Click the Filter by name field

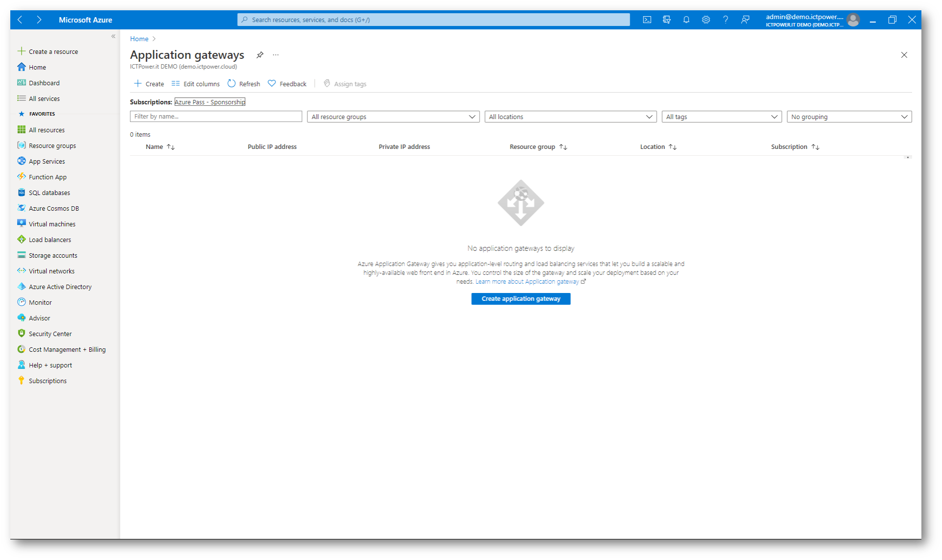(216, 117)
